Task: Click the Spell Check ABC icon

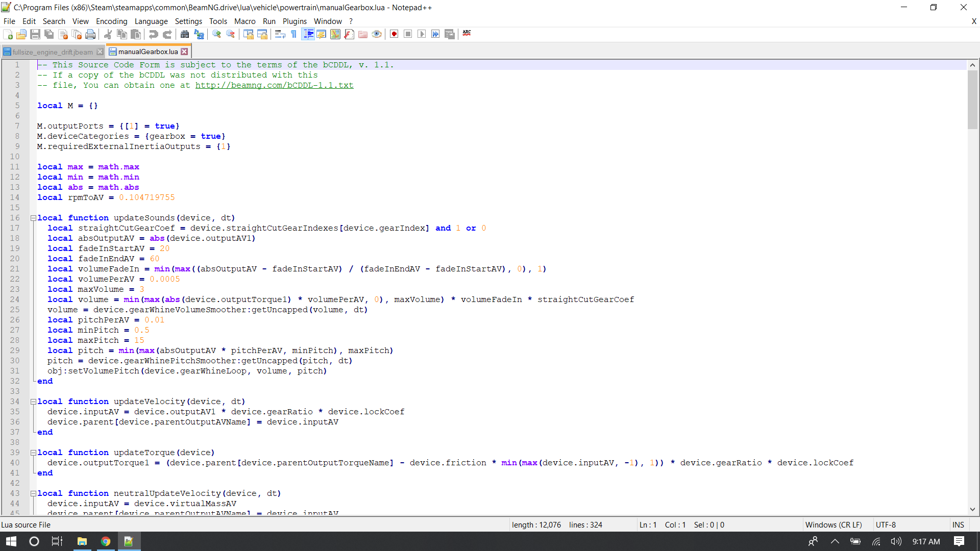Action: pos(467,34)
